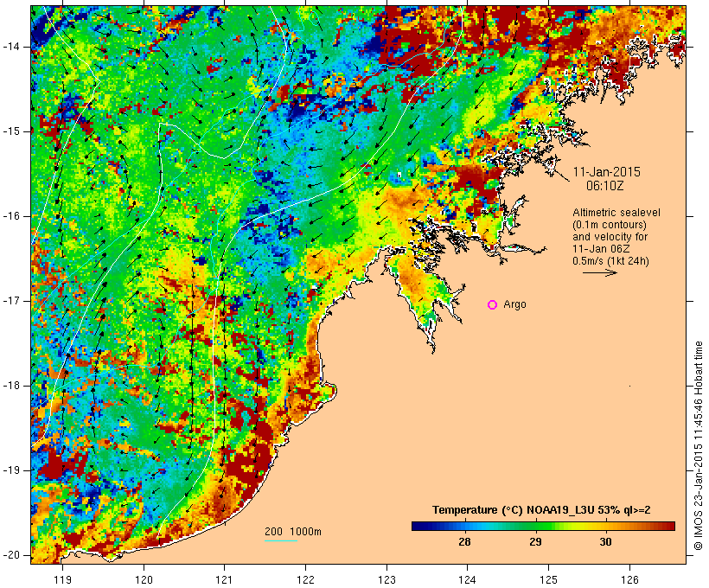Click the latitude label -19
Screen dimensions: 709x588
click(10, 470)
